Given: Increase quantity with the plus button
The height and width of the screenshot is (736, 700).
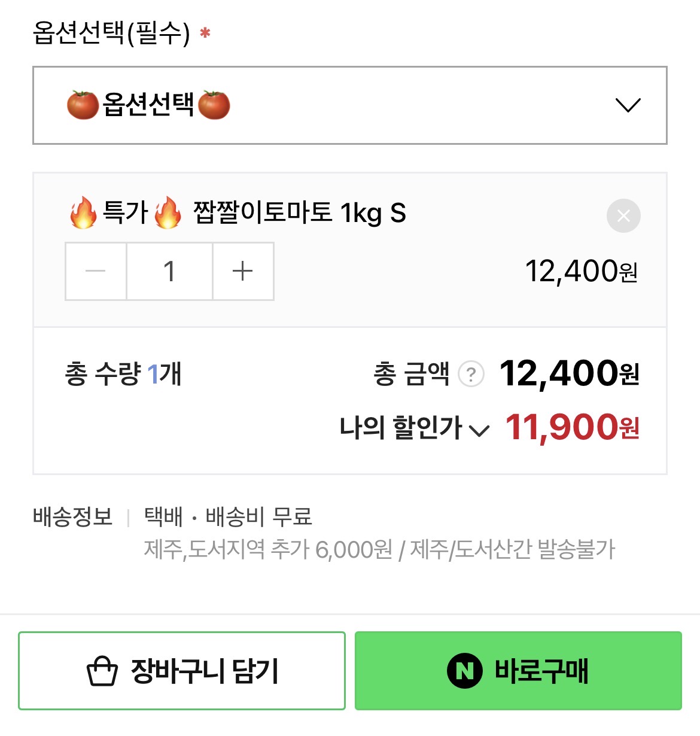Looking at the screenshot, I should (243, 271).
